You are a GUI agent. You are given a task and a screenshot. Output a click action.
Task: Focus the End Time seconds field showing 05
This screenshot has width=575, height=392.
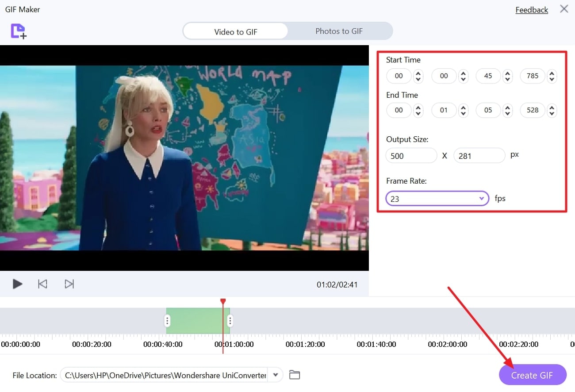click(488, 110)
